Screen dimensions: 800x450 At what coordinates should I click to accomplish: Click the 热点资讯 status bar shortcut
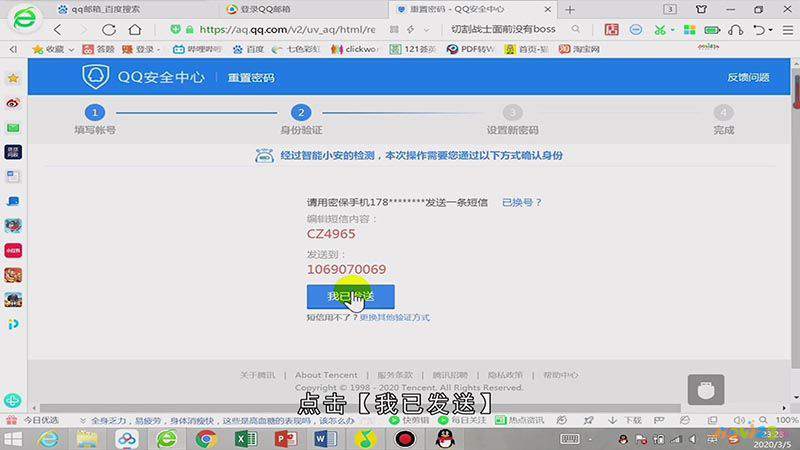519,420
